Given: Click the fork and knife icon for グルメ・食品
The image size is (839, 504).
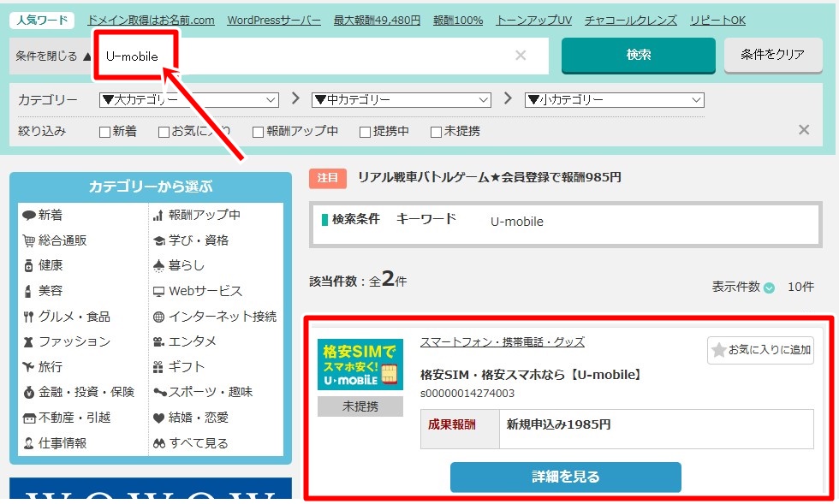Looking at the screenshot, I should pos(29,317).
